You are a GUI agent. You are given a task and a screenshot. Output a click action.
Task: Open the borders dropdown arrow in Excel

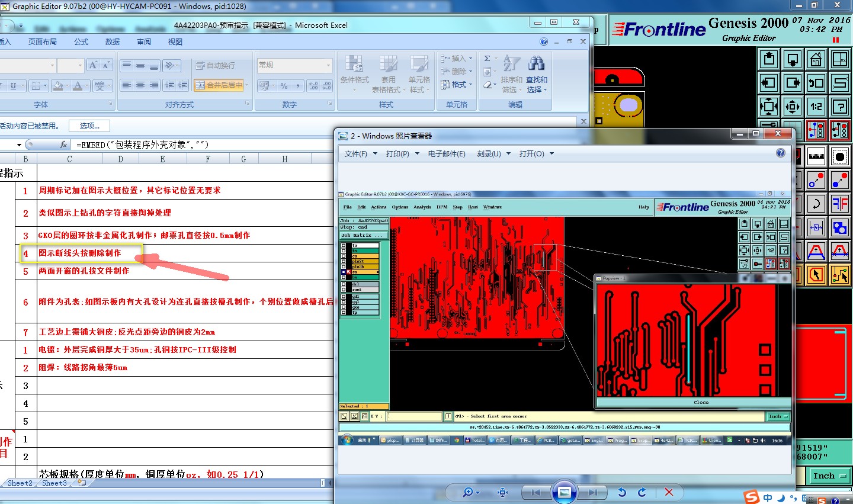[46, 86]
